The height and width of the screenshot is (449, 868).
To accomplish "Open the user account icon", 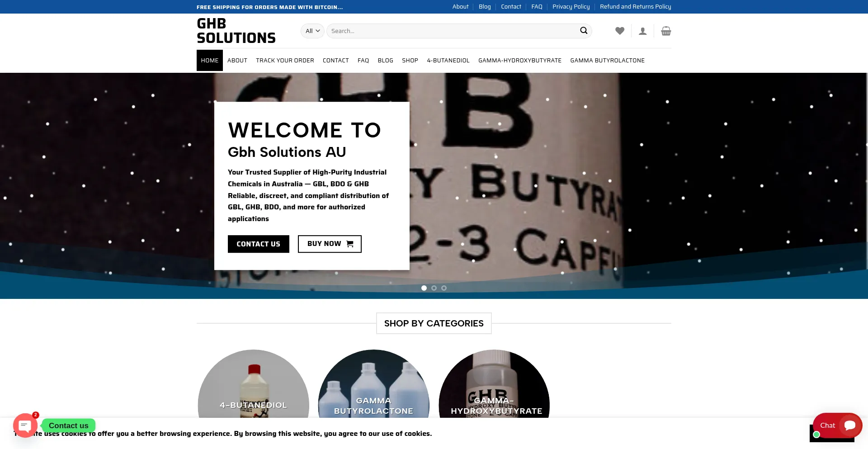I will coord(642,31).
